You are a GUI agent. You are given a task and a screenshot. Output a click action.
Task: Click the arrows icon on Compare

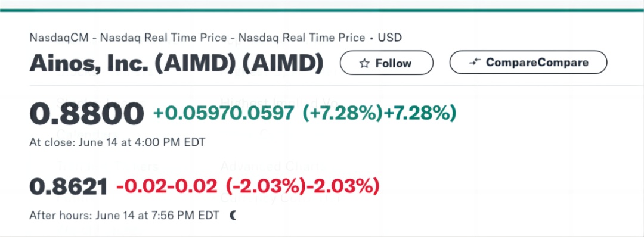click(475, 63)
